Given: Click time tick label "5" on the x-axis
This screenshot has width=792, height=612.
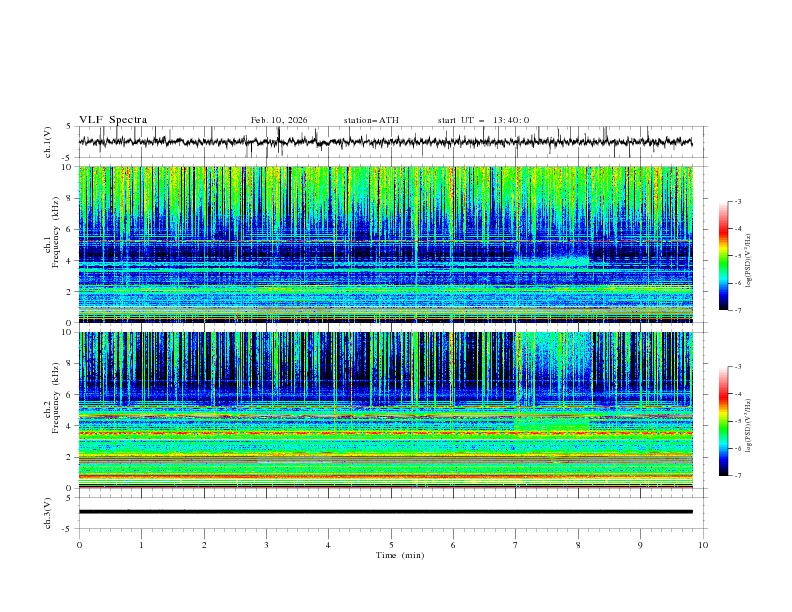Looking at the screenshot, I should click(391, 545).
